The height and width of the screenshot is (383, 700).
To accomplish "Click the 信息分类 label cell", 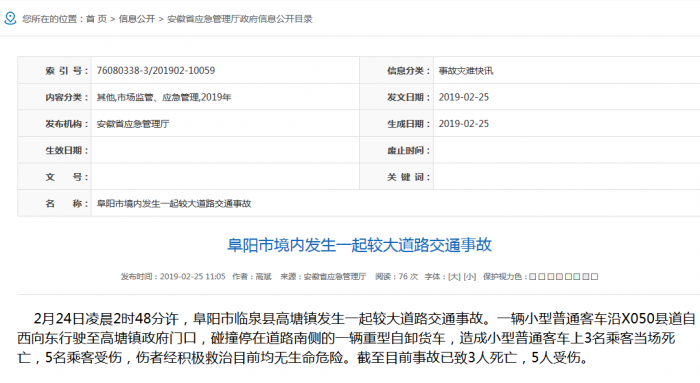I will (x=396, y=71).
